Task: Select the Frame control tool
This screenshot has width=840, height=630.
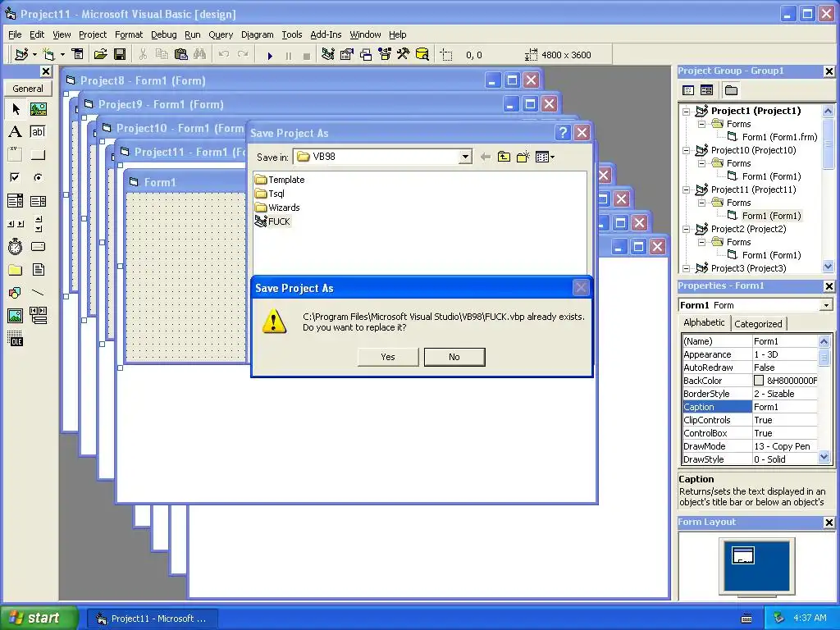Action: click(x=16, y=155)
